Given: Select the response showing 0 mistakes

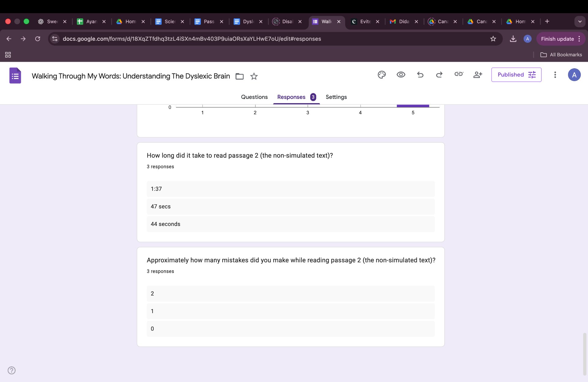Looking at the screenshot, I should pyautogui.click(x=291, y=329).
